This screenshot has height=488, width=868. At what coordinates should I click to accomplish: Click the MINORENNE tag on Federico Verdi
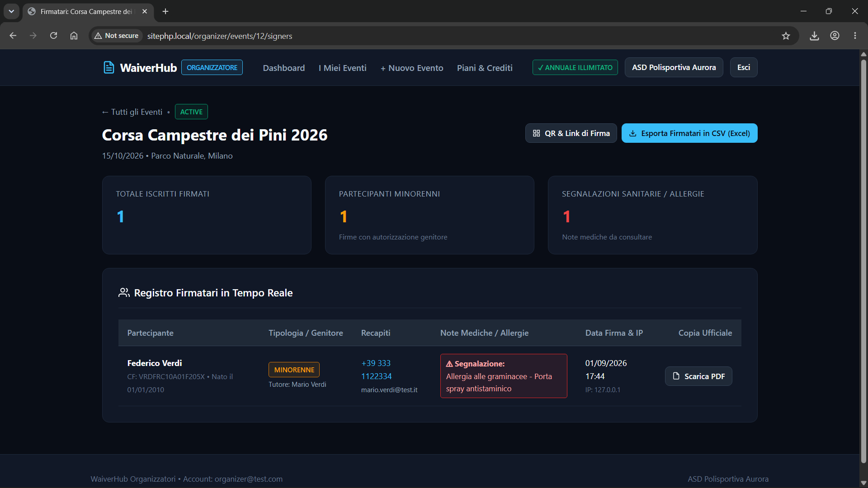point(294,370)
